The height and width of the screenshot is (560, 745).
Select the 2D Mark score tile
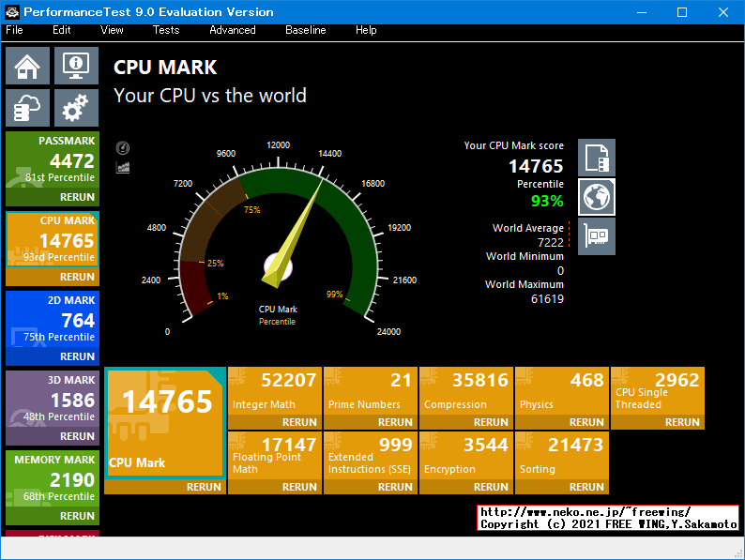coord(52,319)
